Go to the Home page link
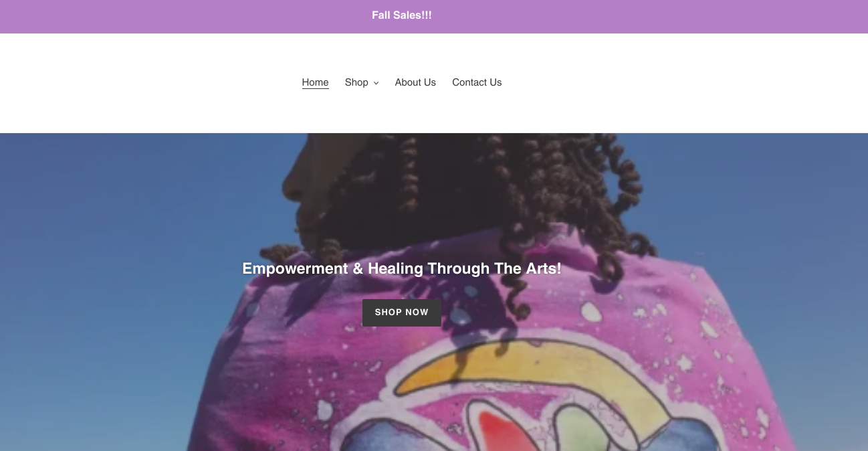 click(315, 82)
